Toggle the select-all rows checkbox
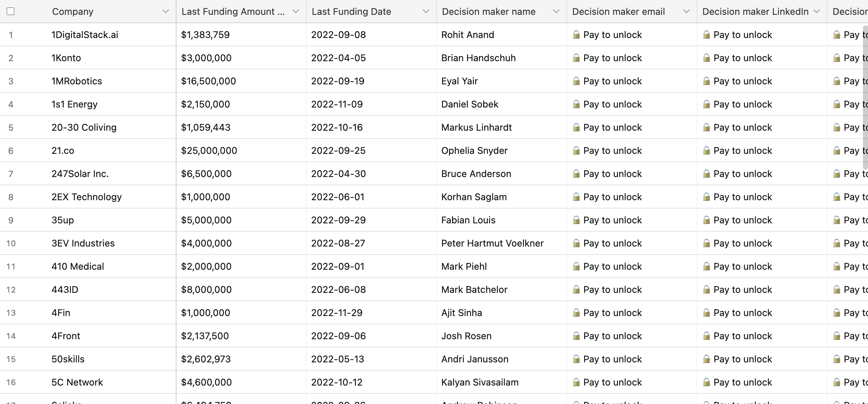 pos(10,12)
